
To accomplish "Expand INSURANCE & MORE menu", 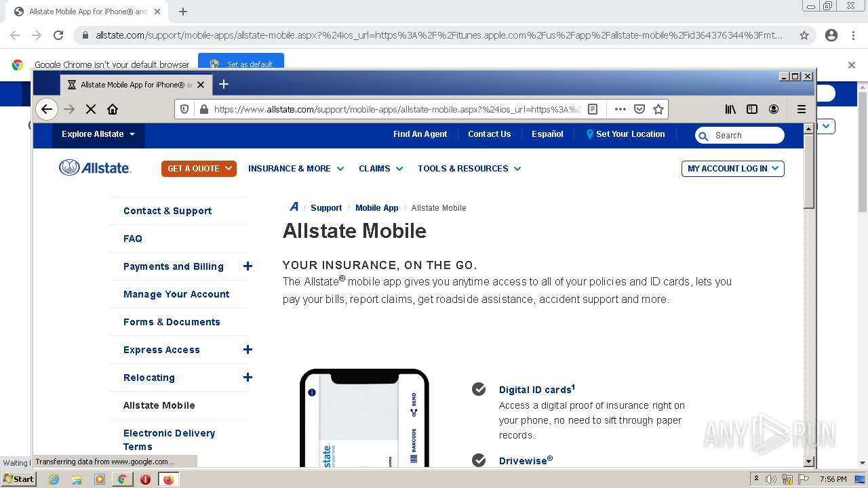I will pyautogui.click(x=296, y=169).
